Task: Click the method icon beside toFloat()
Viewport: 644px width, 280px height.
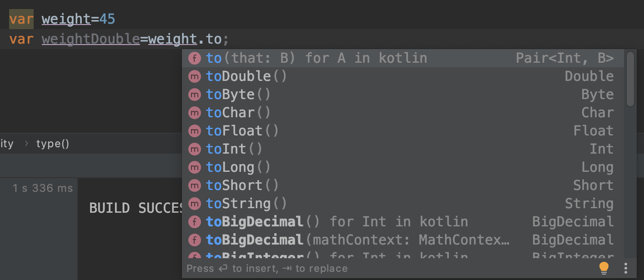Action: 195,131
